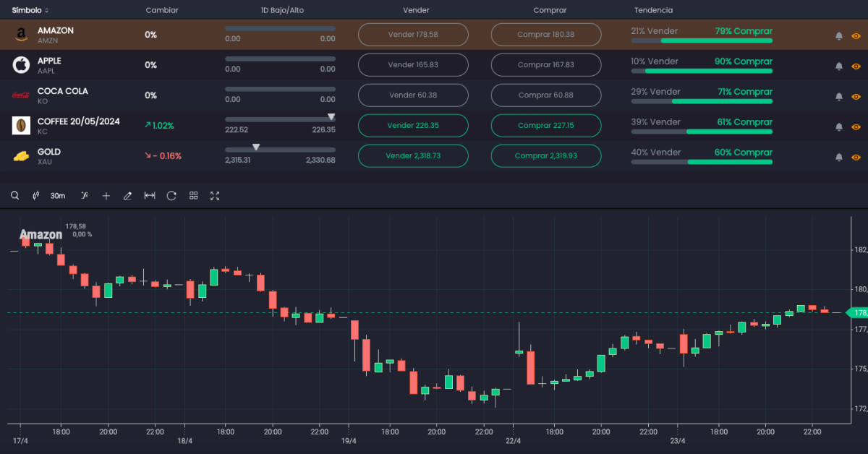868x454 pixels.
Task: Click the Vender column header
Action: pyautogui.click(x=416, y=10)
